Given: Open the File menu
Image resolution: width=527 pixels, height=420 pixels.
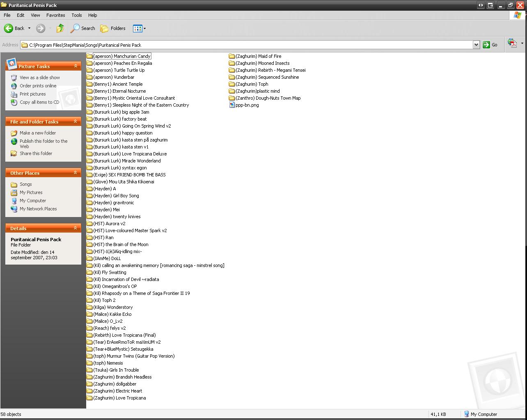Looking at the screenshot, I should [7, 15].
